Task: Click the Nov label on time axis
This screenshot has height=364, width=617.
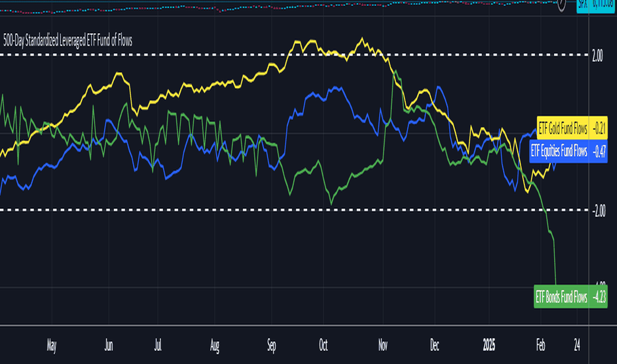Action: [383, 345]
